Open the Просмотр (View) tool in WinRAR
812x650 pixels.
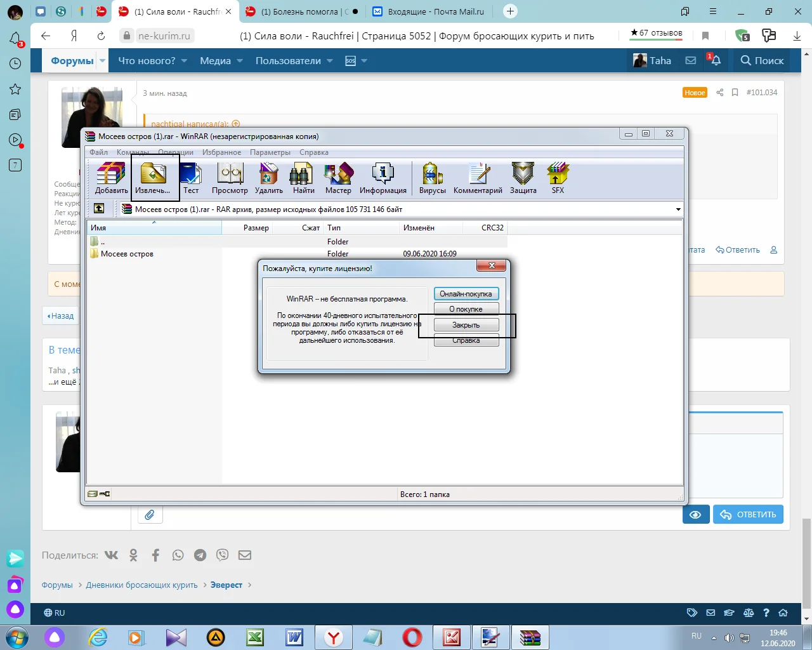click(230, 178)
